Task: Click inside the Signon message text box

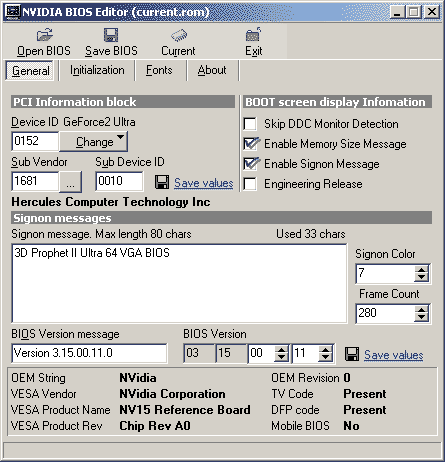Action: (x=179, y=284)
